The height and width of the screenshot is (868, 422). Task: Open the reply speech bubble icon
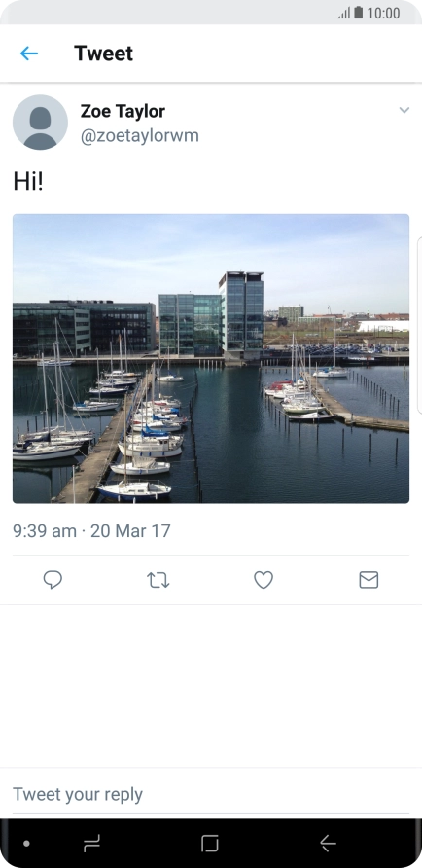53,580
